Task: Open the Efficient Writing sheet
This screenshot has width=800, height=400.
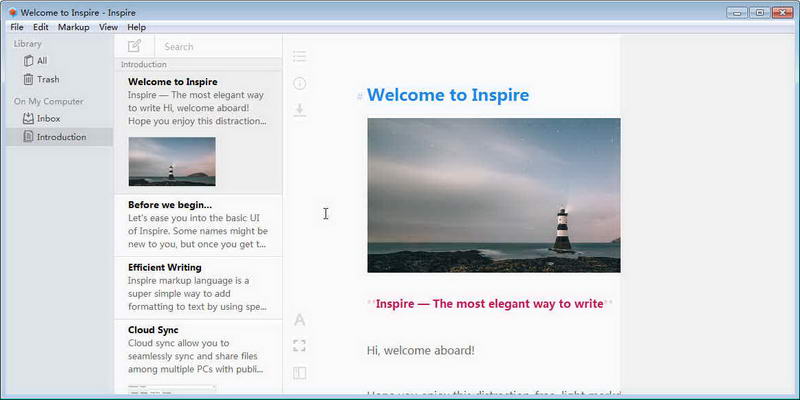Action: [x=198, y=288]
